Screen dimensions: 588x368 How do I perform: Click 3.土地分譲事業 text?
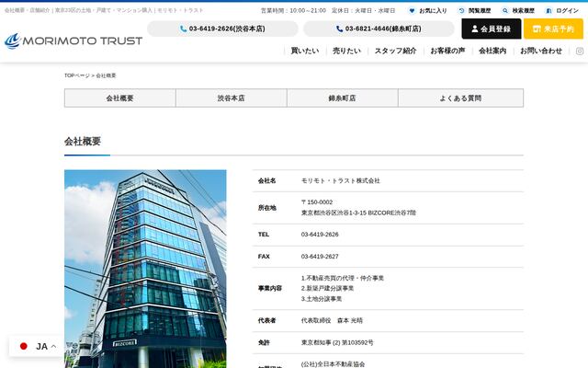point(322,299)
